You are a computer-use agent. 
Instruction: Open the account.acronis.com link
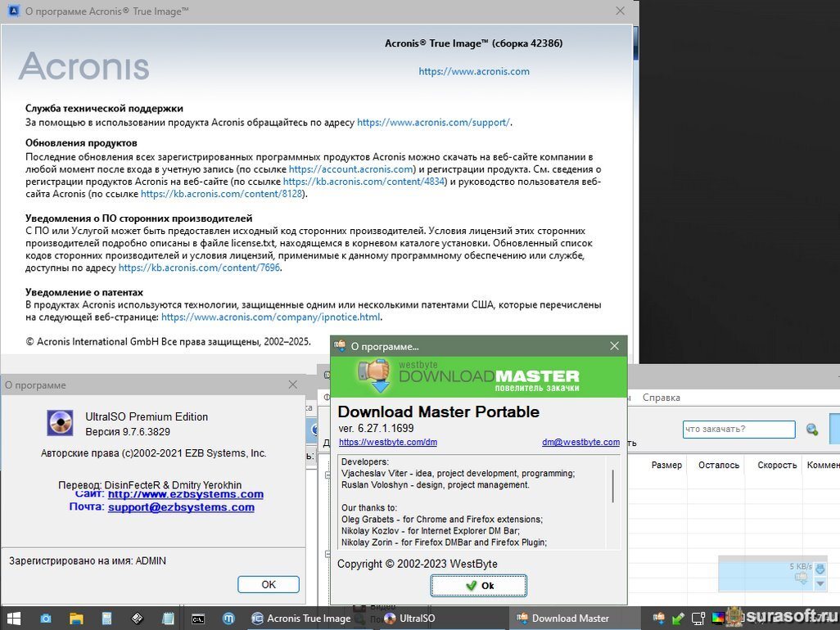(351, 169)
